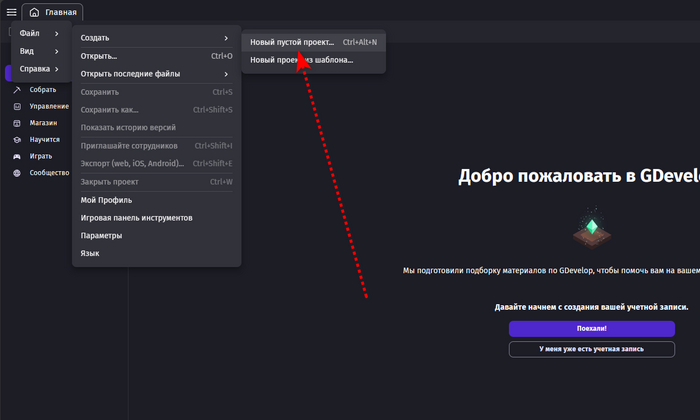The image size is (700, 420).
Task: Open Параметры from the menu
Action: (x=156, y=236)
